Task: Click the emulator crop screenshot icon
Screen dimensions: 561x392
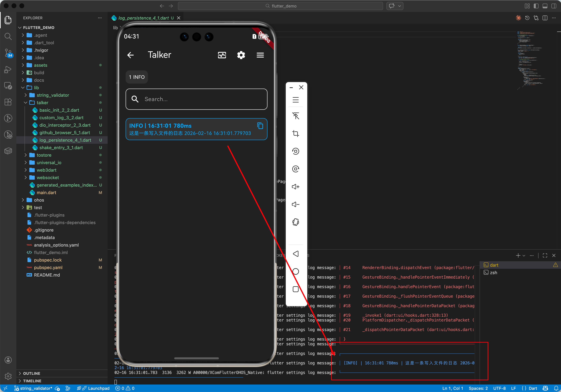Action: [x=296, y=133]
